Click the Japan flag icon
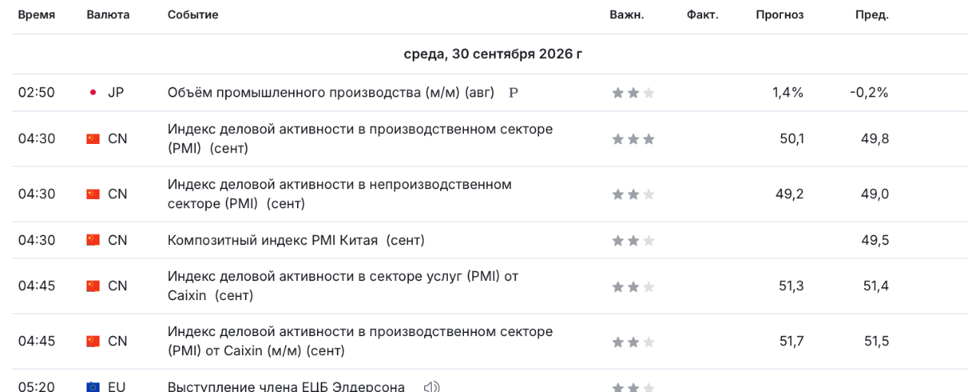 (93, 93)
